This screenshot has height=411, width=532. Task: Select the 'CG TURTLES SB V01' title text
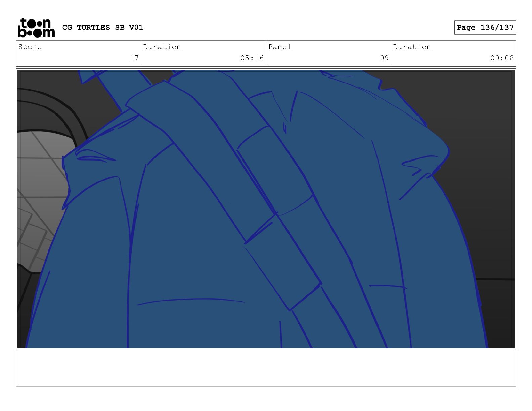point(103,27)
